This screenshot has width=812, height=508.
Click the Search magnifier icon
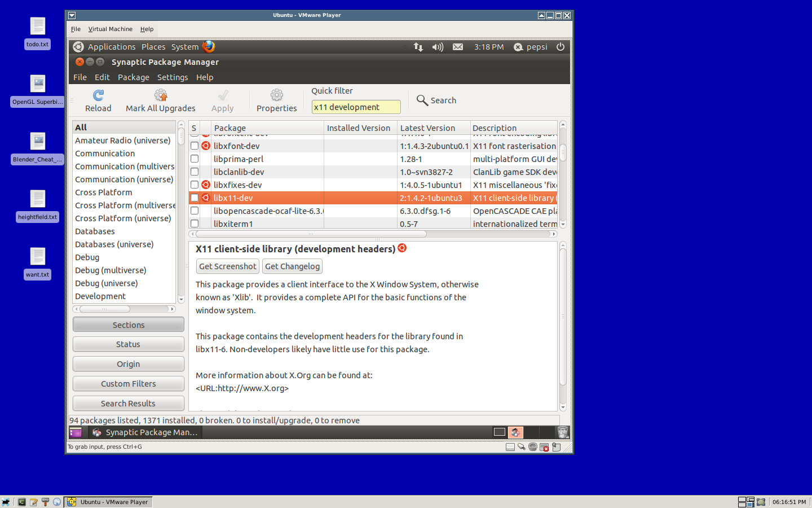(x=422, y=100)
